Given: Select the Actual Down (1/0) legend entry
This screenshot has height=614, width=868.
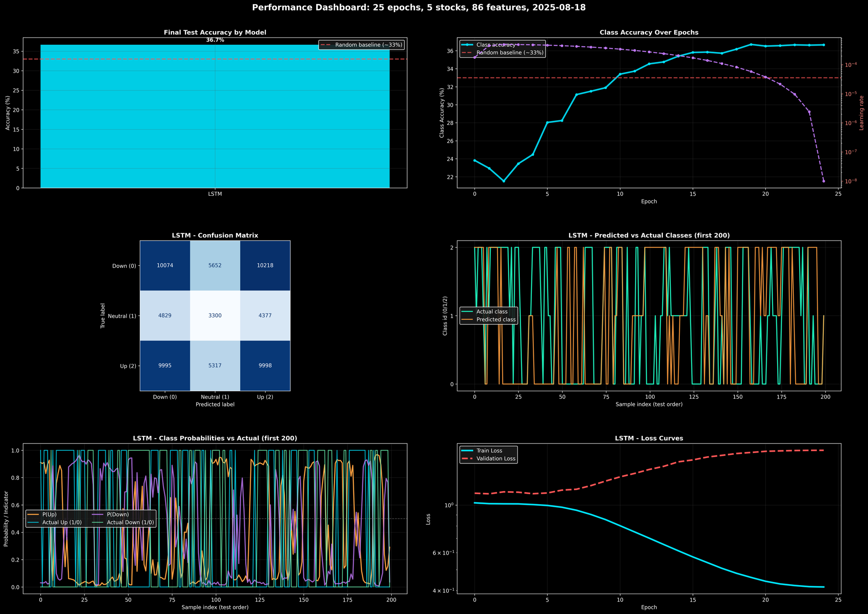Looking at the screenshot, I should 130,522.
